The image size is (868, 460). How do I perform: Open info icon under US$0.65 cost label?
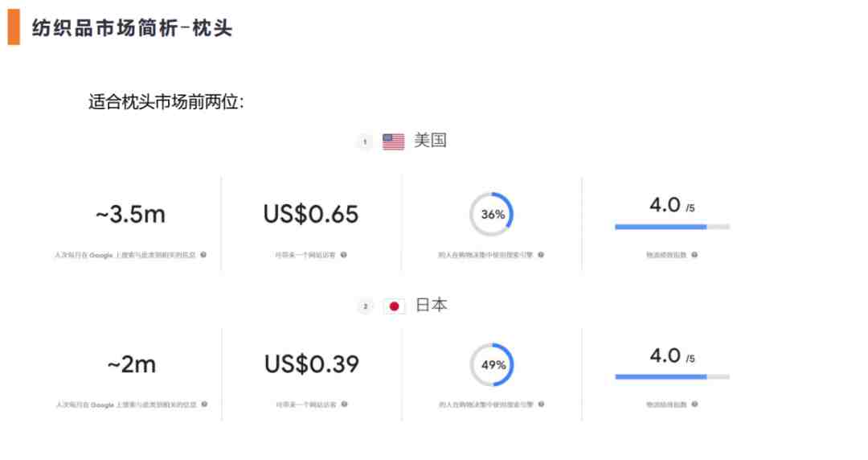pos(344,255)
